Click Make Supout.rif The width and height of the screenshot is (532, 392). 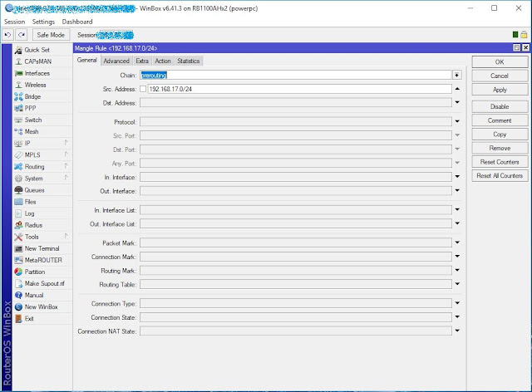click(x=42, y=283)
